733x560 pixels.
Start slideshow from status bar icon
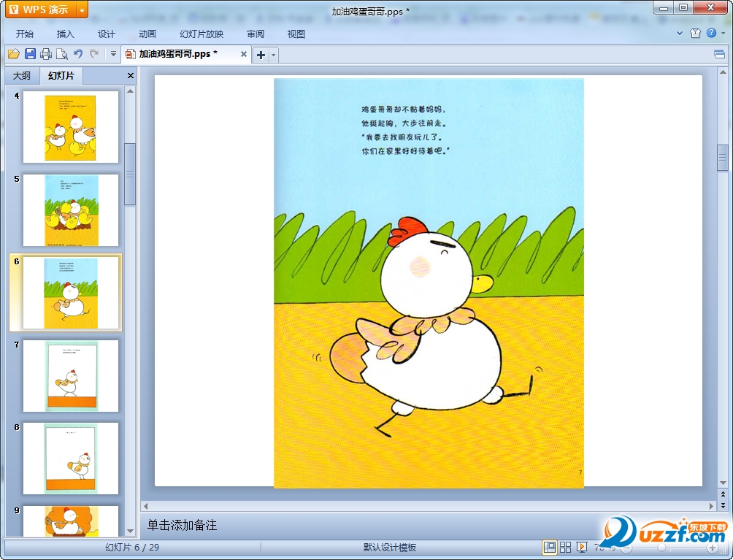[582, 547]
